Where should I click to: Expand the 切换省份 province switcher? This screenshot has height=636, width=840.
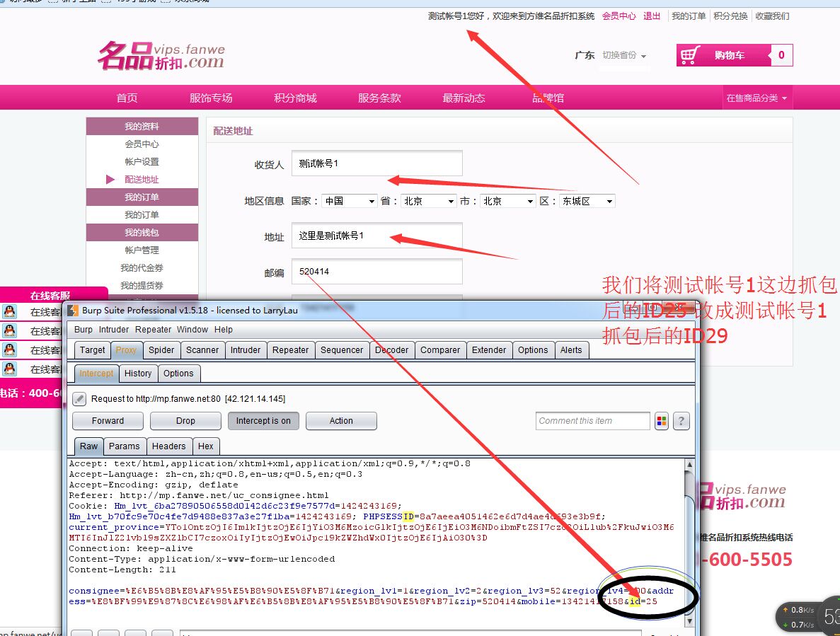pos(624,55)
